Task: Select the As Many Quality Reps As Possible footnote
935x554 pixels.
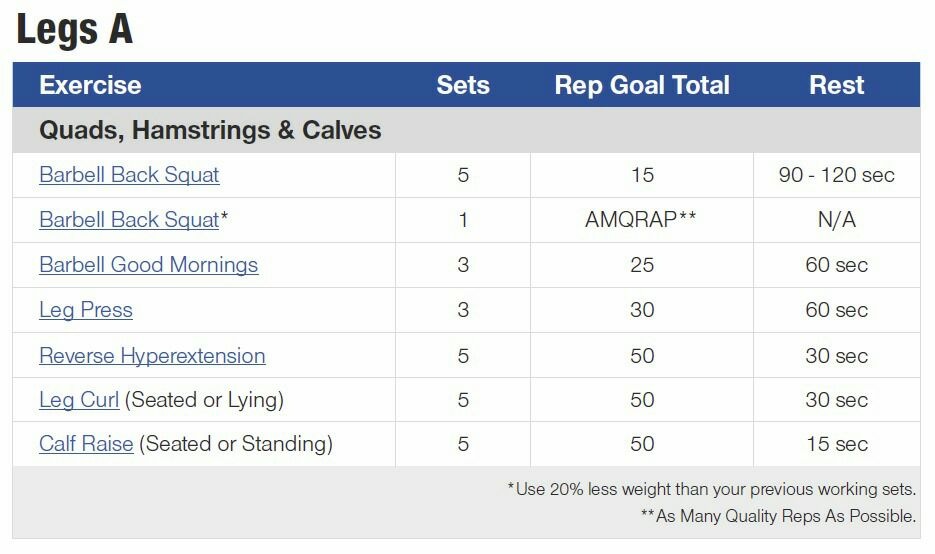Action: pos(778,516)
